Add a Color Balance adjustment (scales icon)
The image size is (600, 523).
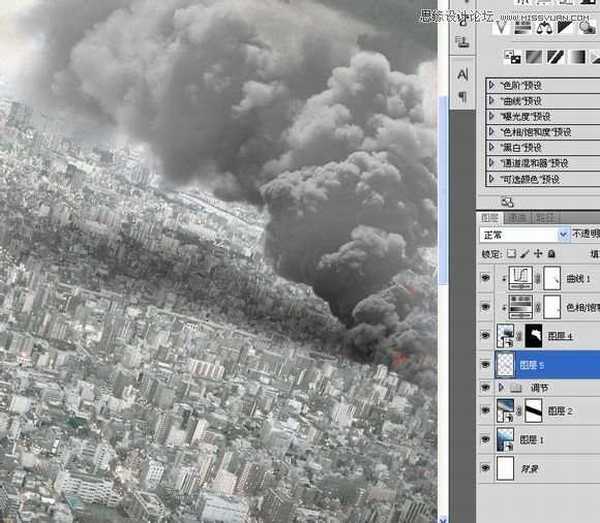pyautogui.click(x=543, y=28)
